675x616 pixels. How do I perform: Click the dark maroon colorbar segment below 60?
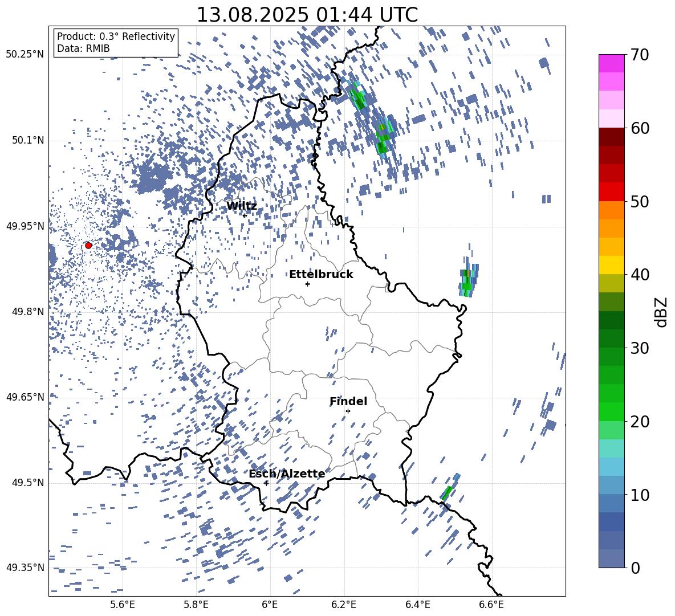click(611, 137)
